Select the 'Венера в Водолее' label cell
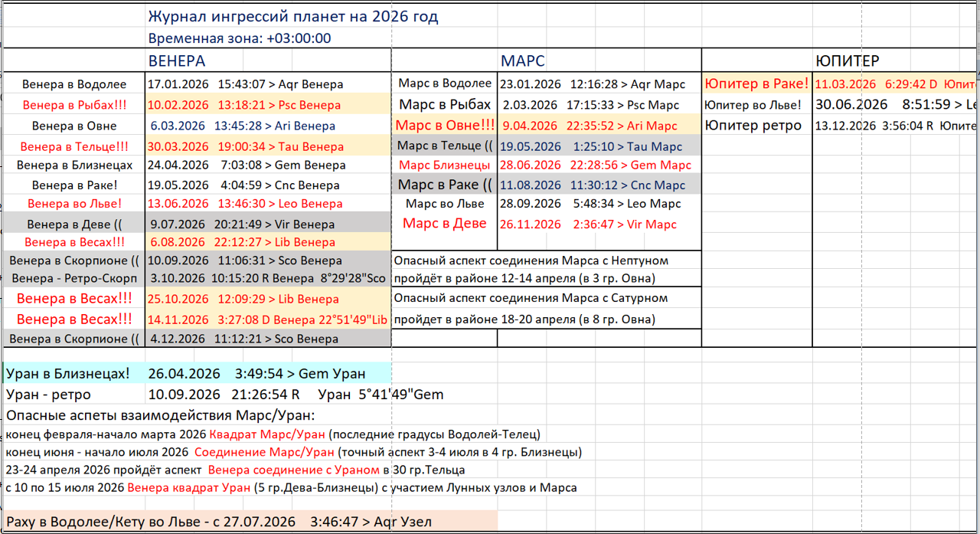 [74, 84]
